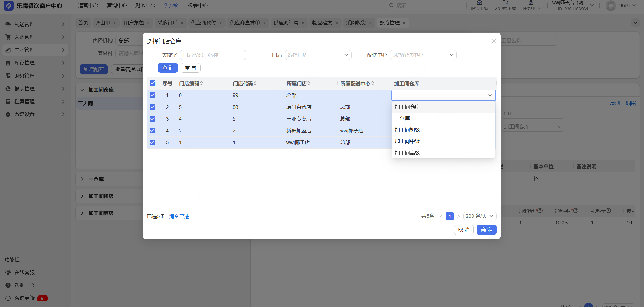Click the 关键字 input field
The height and width of the screenshot is (307, 644).
coord(213,55)
